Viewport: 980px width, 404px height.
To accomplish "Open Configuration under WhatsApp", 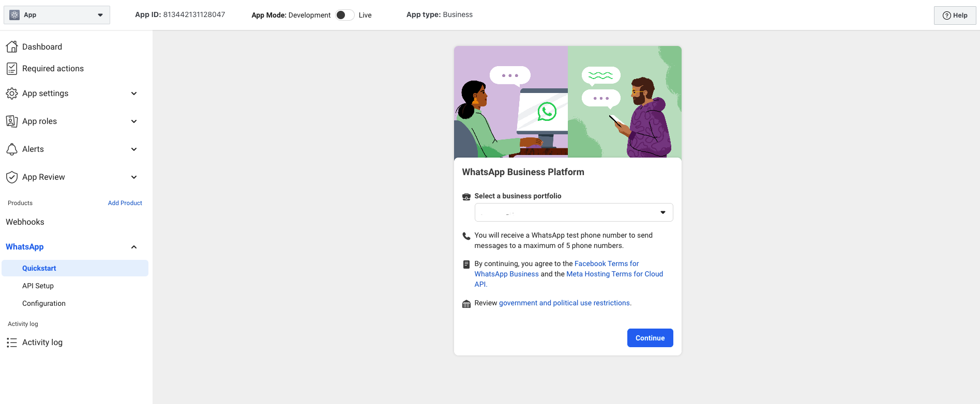I will coord(44,303).
